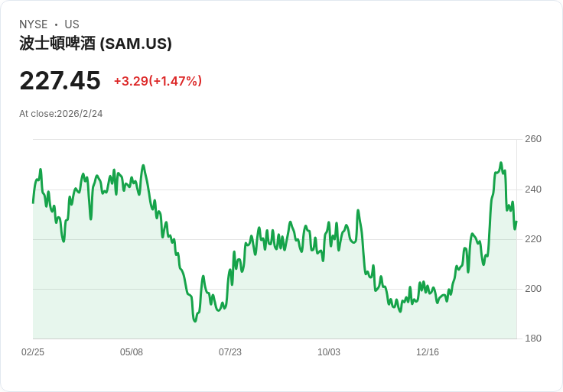Select the 220 y-axis label
The width and height of the screenshot is (563, 392).
(533, 239)
